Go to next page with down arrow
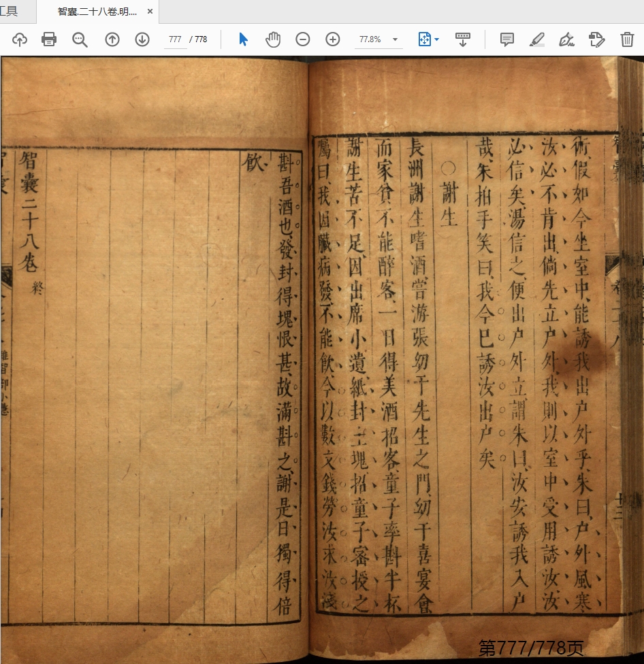The image size is (644, 664). (x=142, y=39)
